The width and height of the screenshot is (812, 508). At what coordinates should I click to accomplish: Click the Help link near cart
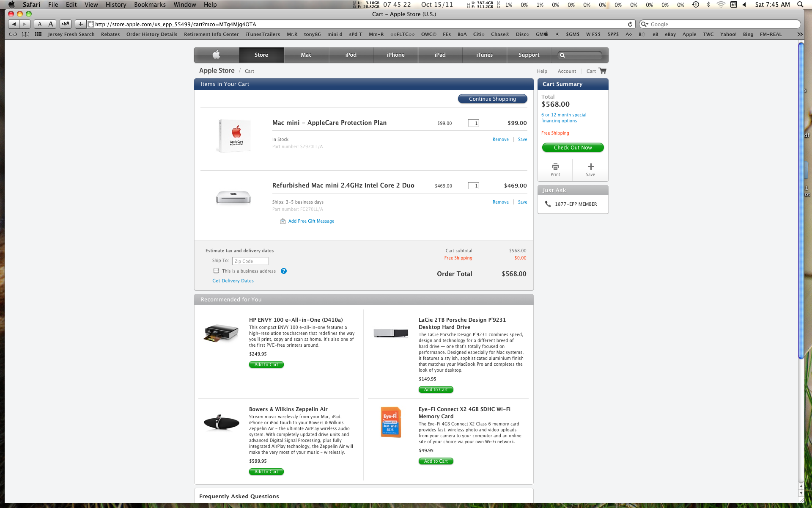click(542, 71)
